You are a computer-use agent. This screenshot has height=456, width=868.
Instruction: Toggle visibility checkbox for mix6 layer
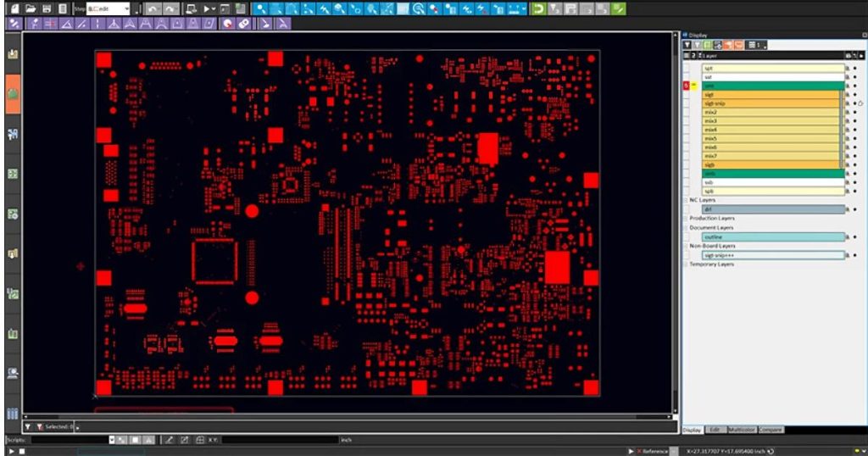coord(687,147)
